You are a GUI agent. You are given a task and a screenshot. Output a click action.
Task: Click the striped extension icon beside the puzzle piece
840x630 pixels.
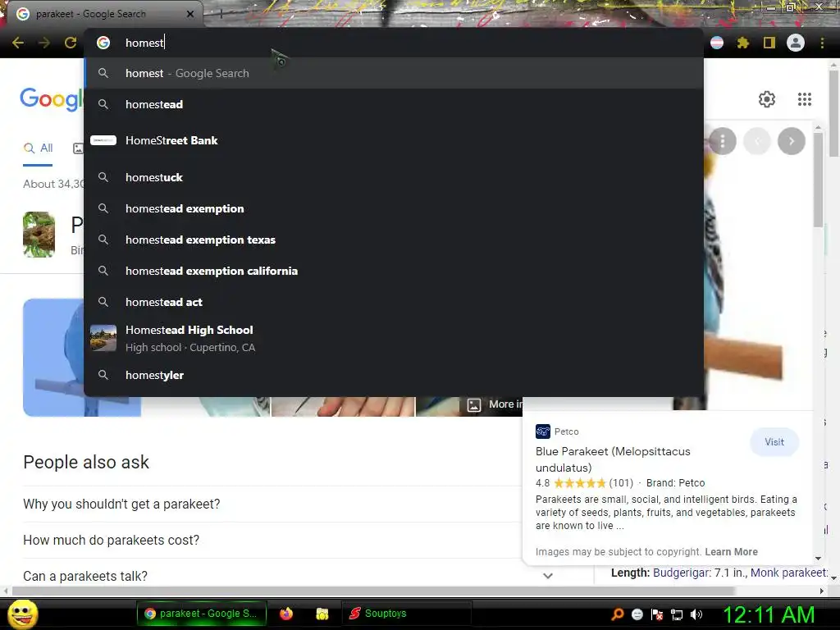717,43
